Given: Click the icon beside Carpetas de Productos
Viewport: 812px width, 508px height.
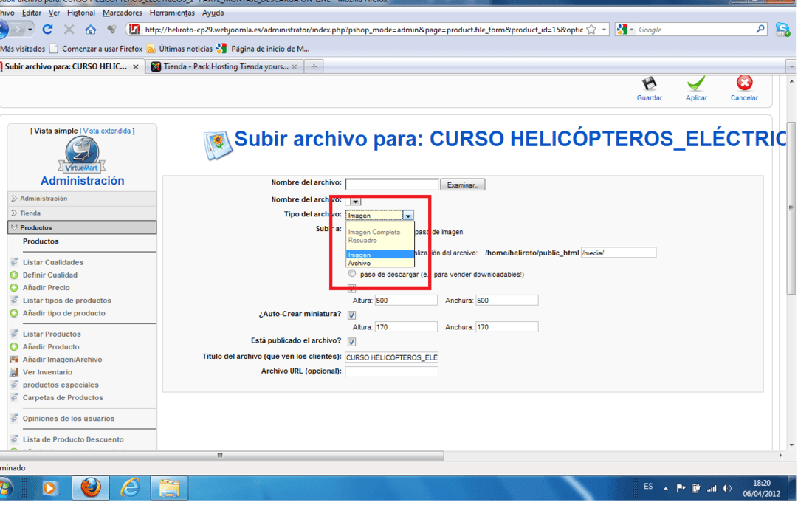Looking at the screenshot, I should tap(15, 397).
